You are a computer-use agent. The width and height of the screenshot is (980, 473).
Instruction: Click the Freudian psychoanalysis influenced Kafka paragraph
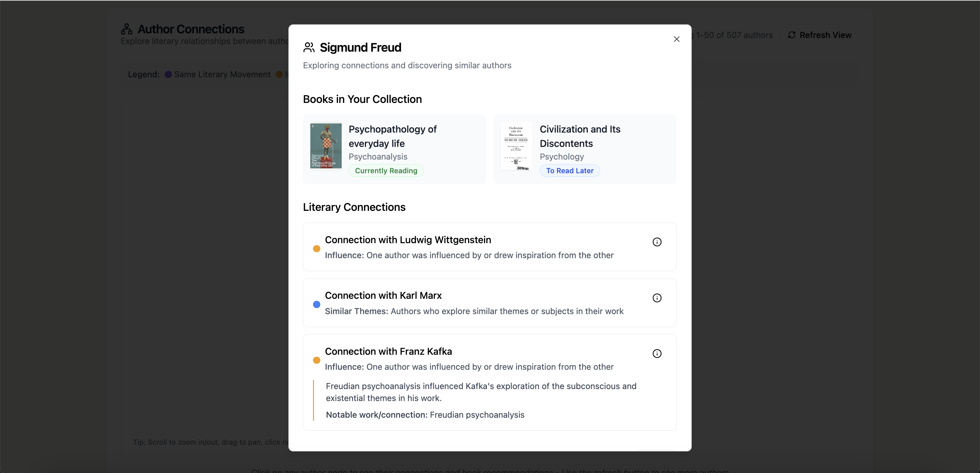481,392
